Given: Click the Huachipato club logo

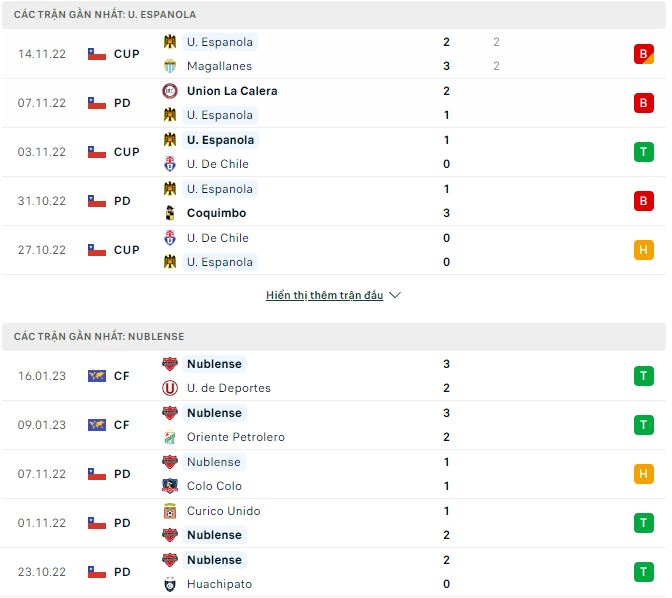Looking at the screenshot, I should 170,584.
